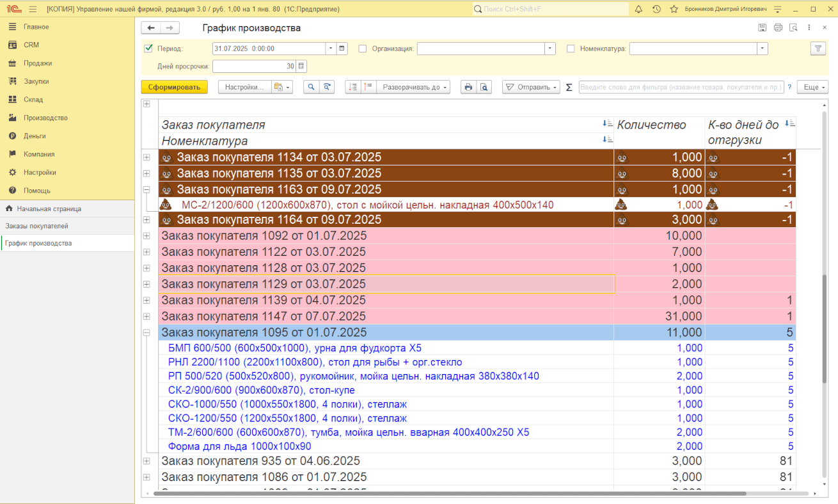Click the print preview icon in report toolbar

click(484, 87)
